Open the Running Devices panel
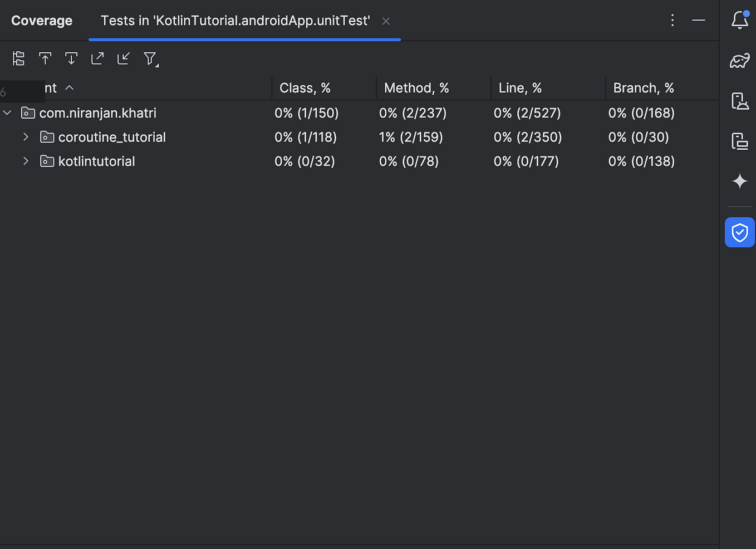Viewport: 756px width, 549px height. [x=739, y=141]
